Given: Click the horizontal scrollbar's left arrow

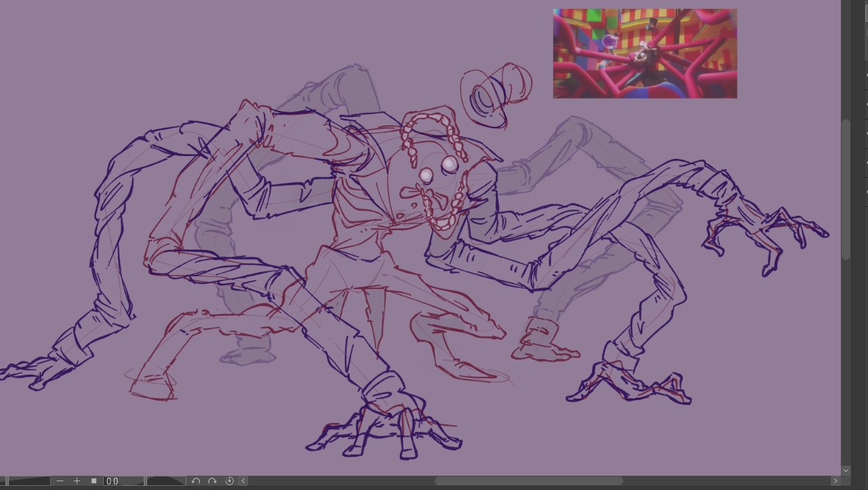Looking at the screenshot, I should point(243,481).
